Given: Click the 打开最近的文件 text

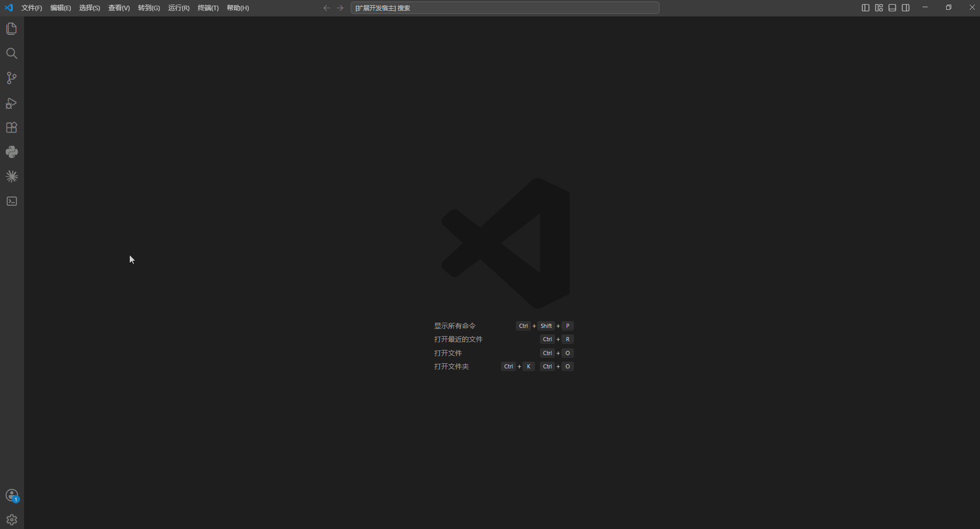Looking at the screenshot, I should click(458, 339).
